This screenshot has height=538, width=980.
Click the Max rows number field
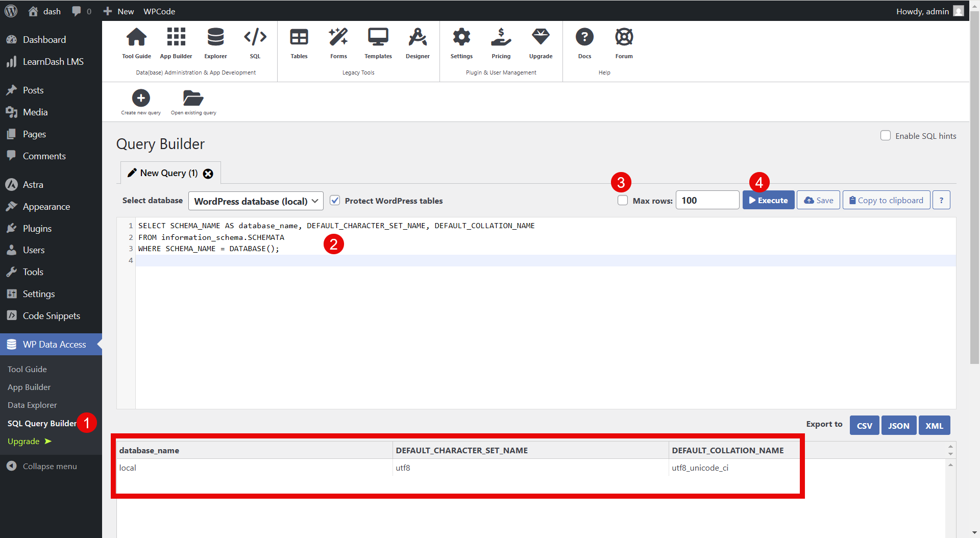(x=707, y=201)
